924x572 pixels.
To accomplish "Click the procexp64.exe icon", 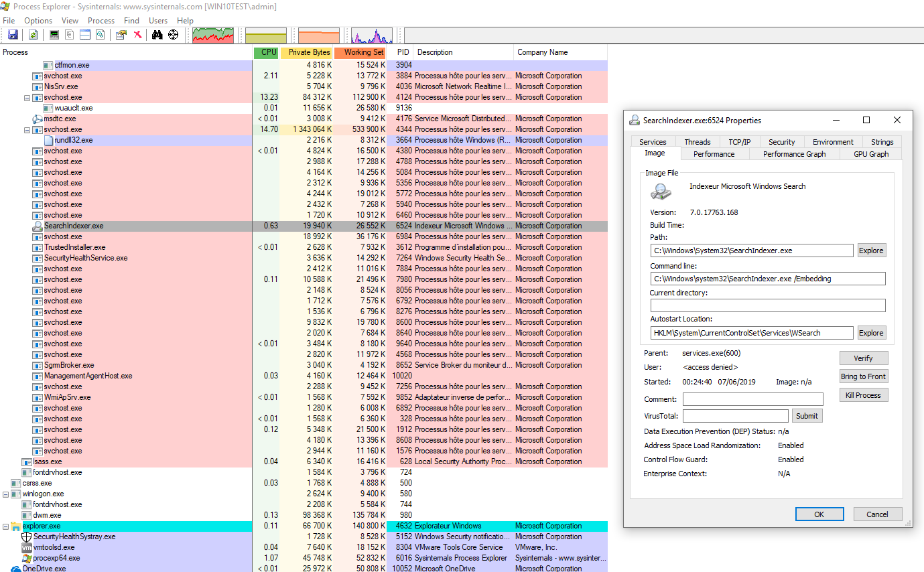I will (27, 558).
